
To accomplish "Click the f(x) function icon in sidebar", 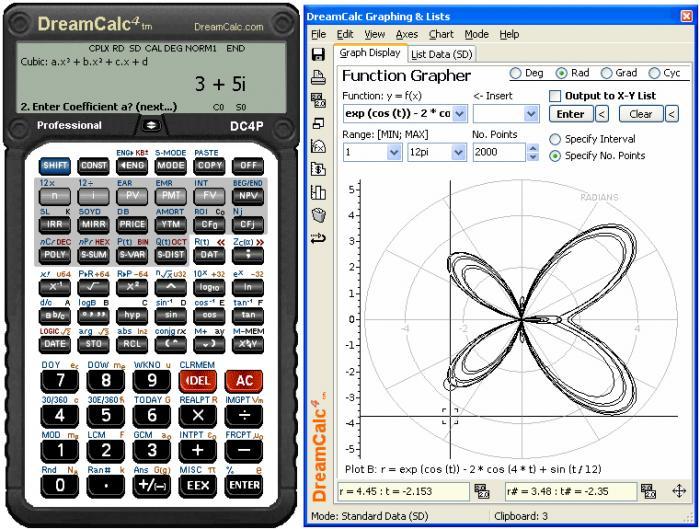I will pyautogui.click(x=318, y=146).
